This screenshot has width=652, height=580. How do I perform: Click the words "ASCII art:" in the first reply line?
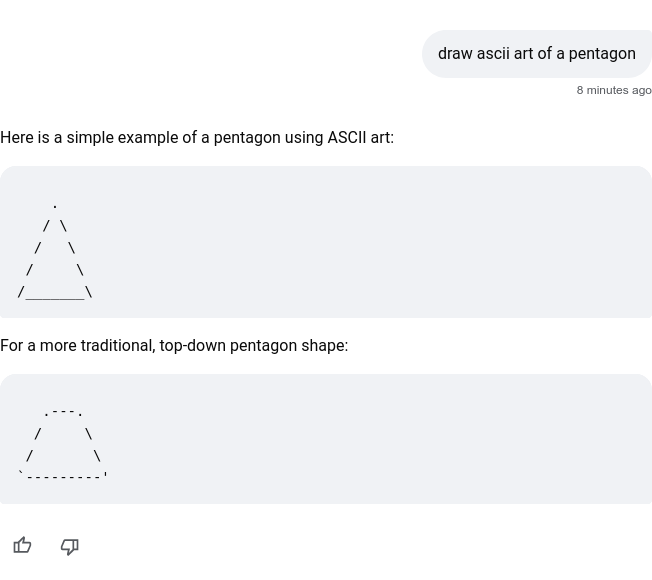(x=360, y=138)
